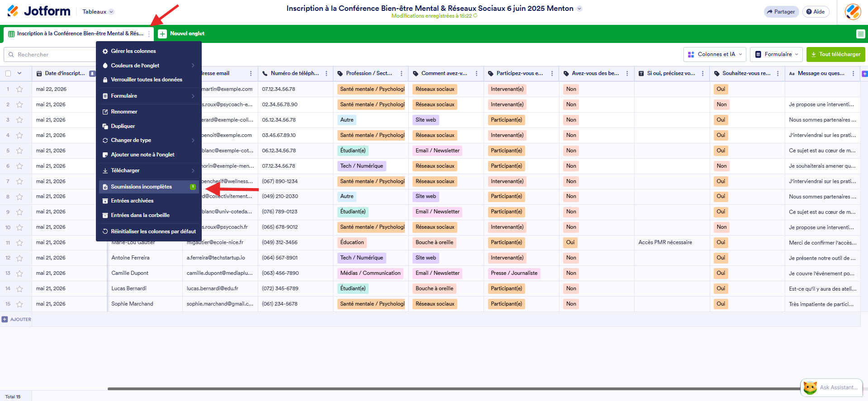This screenshot has height=401, width=868.
Task: Star row 15 entry
Action: pyautogui.click(x=19, y=304)
